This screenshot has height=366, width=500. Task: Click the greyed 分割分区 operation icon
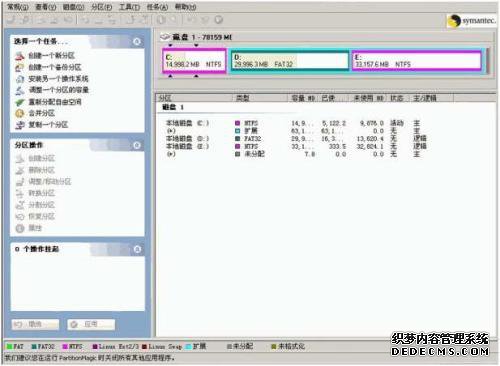20,205
